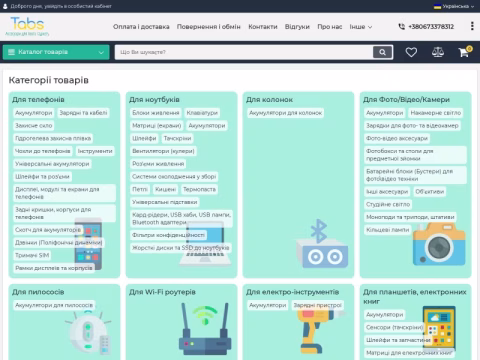The height and width of the screenshot is (360, 480).
Task: Open Оплата і доставка page
Action: pyautogui.click(x=141, y=27)
